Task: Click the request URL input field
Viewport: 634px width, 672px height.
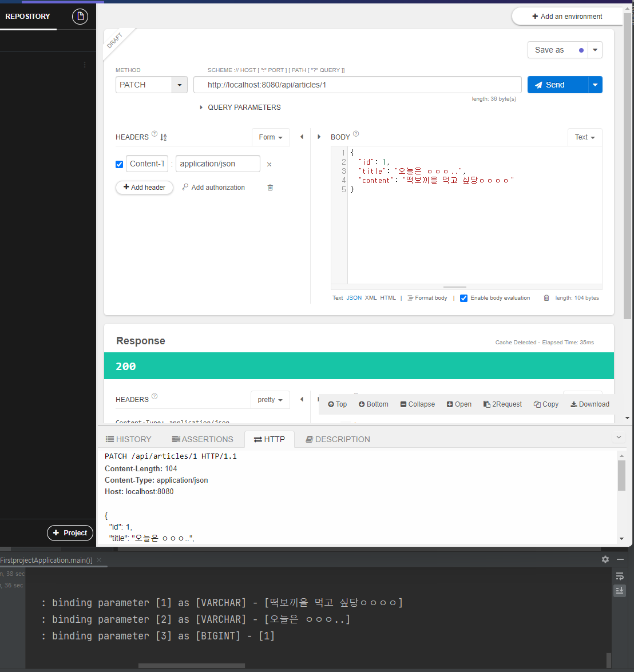Action: 358,85
